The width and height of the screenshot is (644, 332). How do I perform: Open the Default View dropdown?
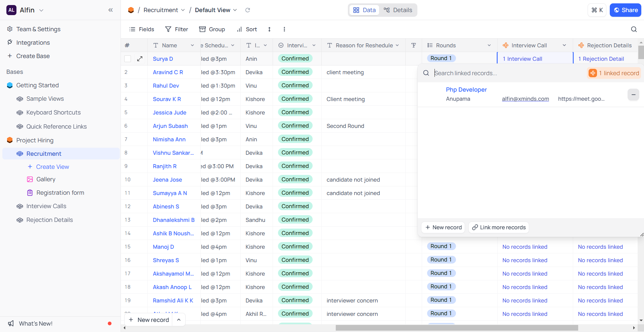(235, 10)
